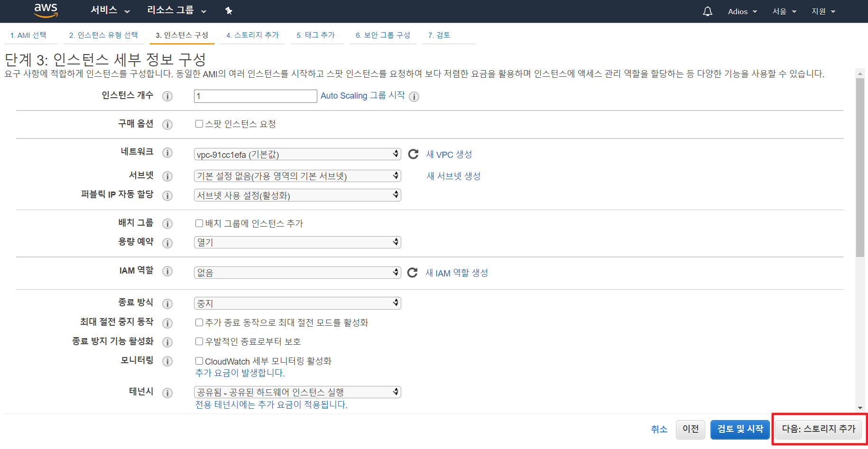Open the 용량 예약 dropdown
This screenshot has height=449, width=868.
(297, 242)
